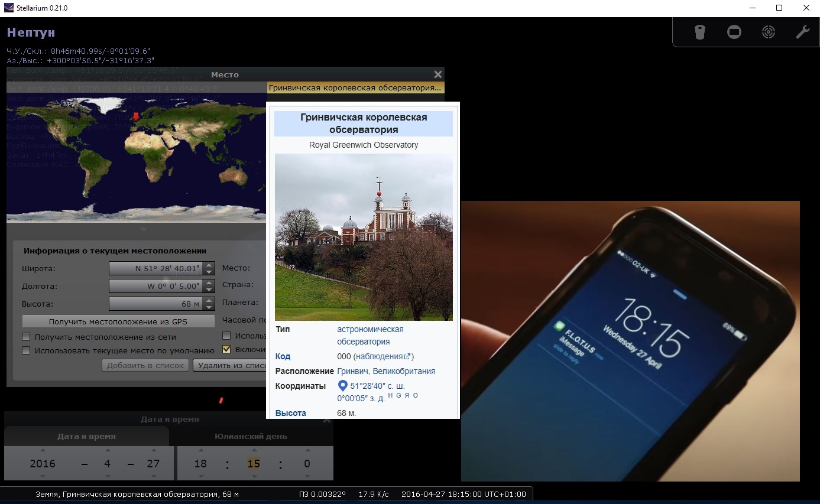Decrement the minutes 15 down arrow
This screenshot has width=820, height=504.
pyautogui.click(x=254, y=476)
